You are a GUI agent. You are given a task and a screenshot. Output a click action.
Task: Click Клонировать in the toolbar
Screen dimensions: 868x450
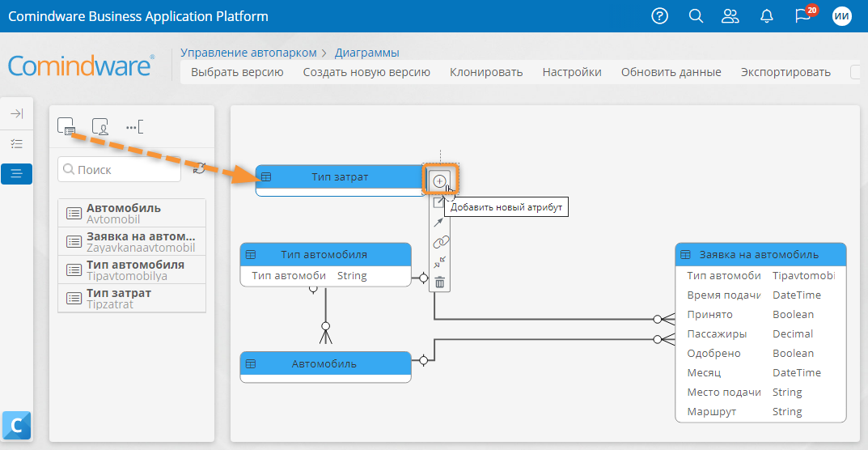(486, 72)
